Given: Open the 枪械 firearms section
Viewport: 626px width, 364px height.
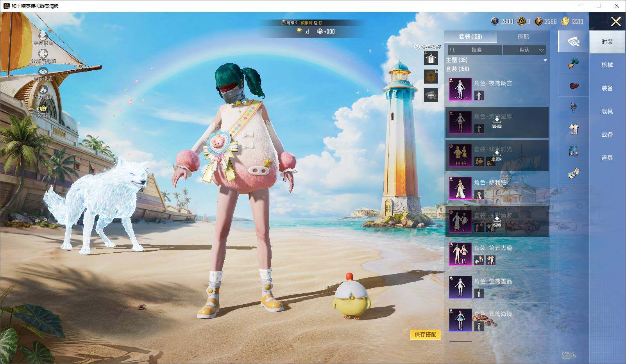Looking at the screenshot, I should pyautogui.click(x=607, y=65).
